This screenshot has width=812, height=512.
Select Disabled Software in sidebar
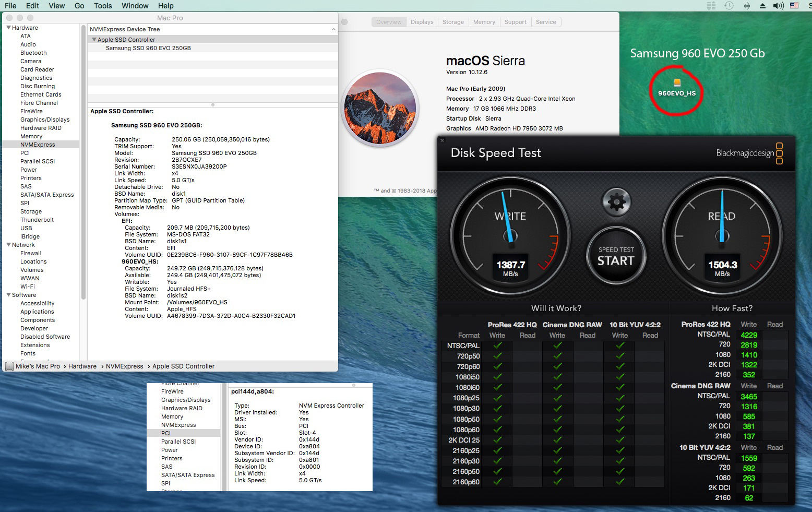(x=45, y=337)
